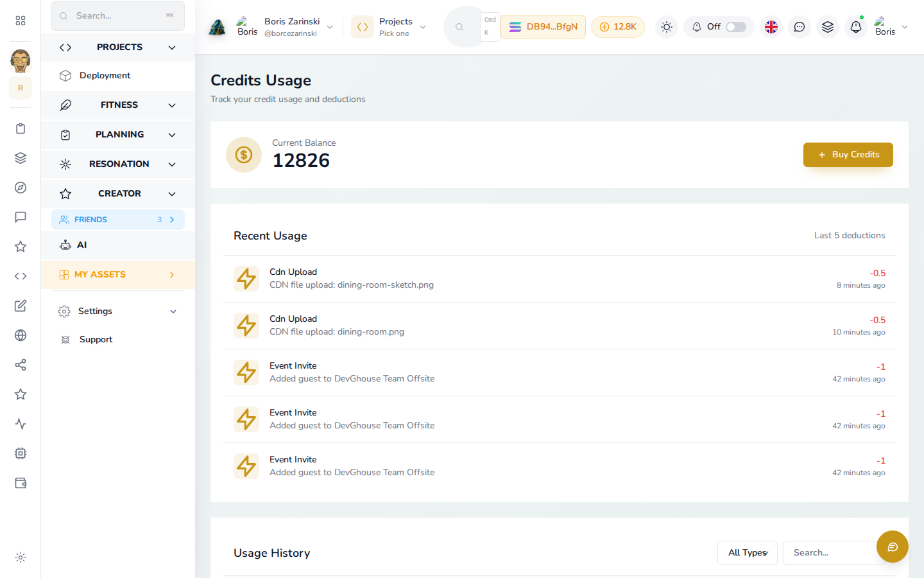
Task: Expand the RESONATION section
Action: (x=118, y=164)
